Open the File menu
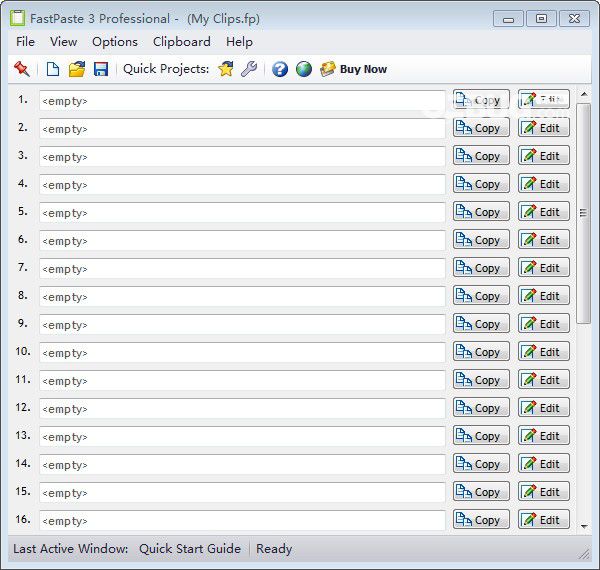Viewport: 600px width, 570px height. [x=26, y=42]
